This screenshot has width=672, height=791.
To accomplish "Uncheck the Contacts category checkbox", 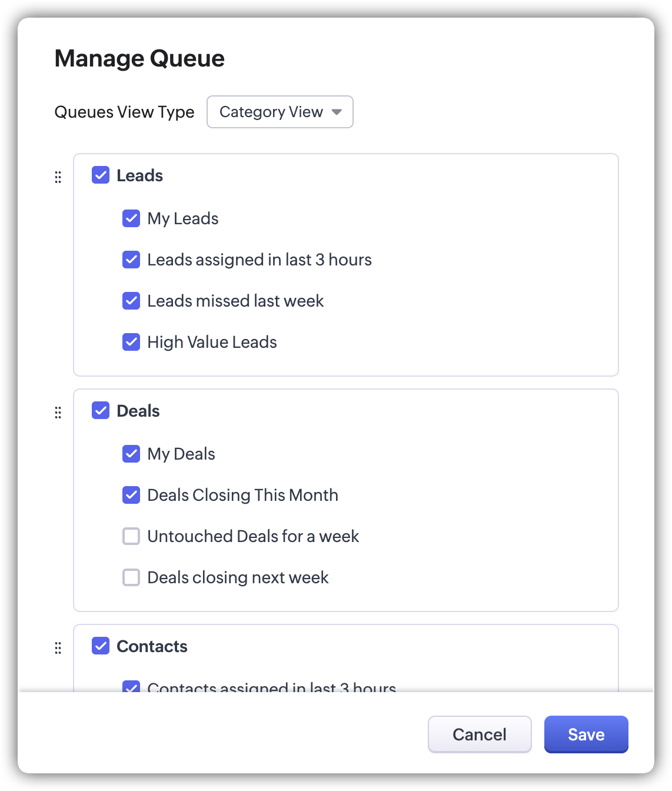I will pos(101,646).
